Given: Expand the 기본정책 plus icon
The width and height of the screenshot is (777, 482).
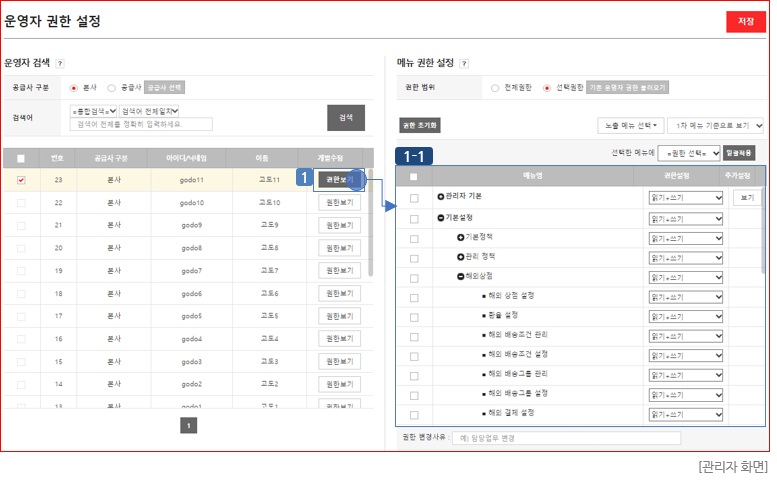Looking at the screenshot, I should [x=461, y=237].
